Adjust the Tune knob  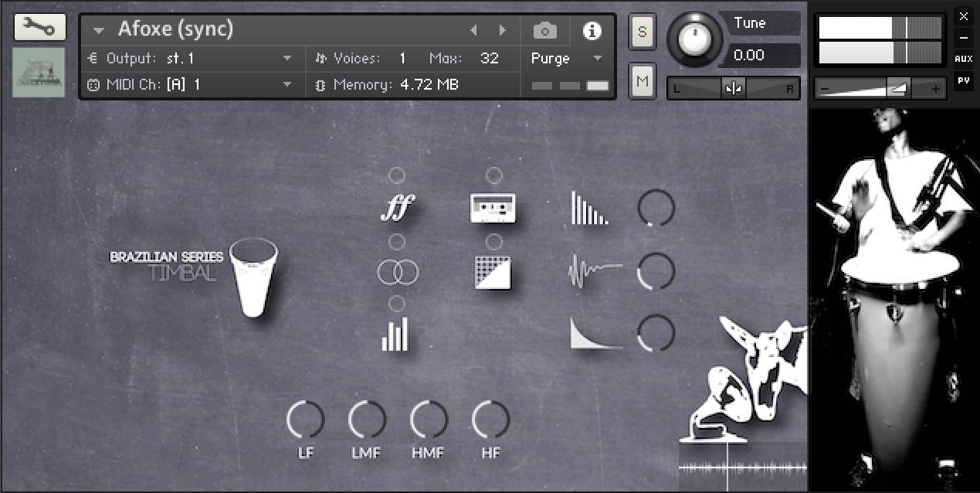point(697,39)
